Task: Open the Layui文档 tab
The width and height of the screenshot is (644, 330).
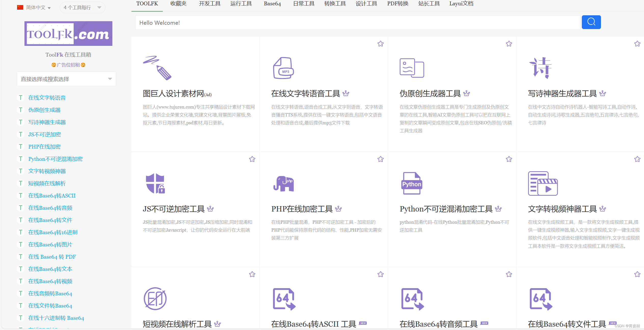Action: coord(461,4)
